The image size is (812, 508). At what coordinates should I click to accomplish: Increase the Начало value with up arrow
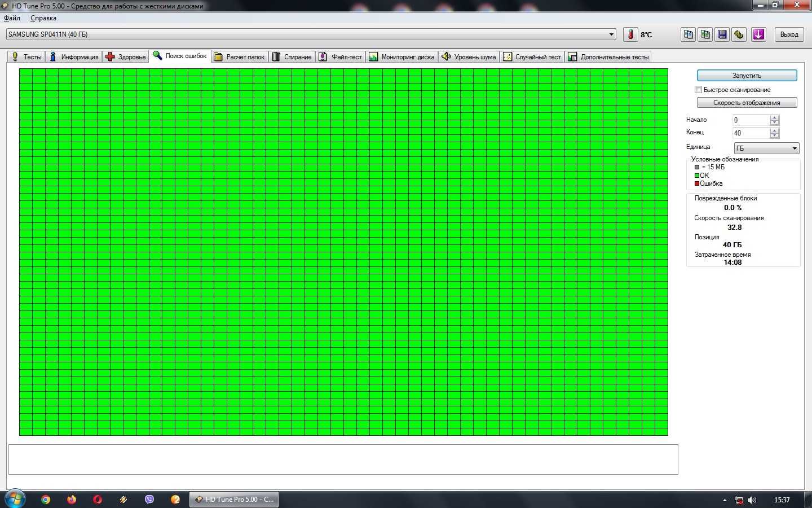pyautogui.click(x=774, y=118)
